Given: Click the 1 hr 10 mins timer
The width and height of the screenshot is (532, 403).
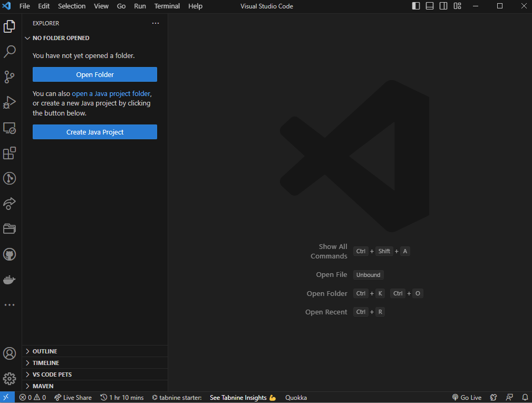Looking at the screenshot, I should pos(122,398).
